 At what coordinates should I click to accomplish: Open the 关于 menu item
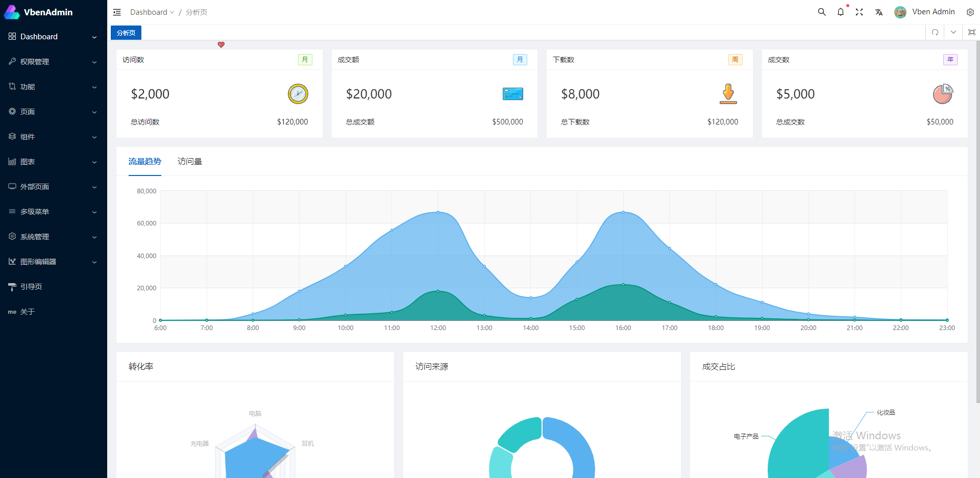tap(54, 312)
